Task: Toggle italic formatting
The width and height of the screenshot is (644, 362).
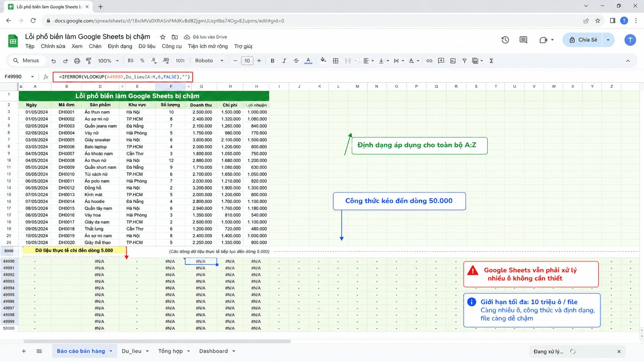Action: tap(284, 61)
